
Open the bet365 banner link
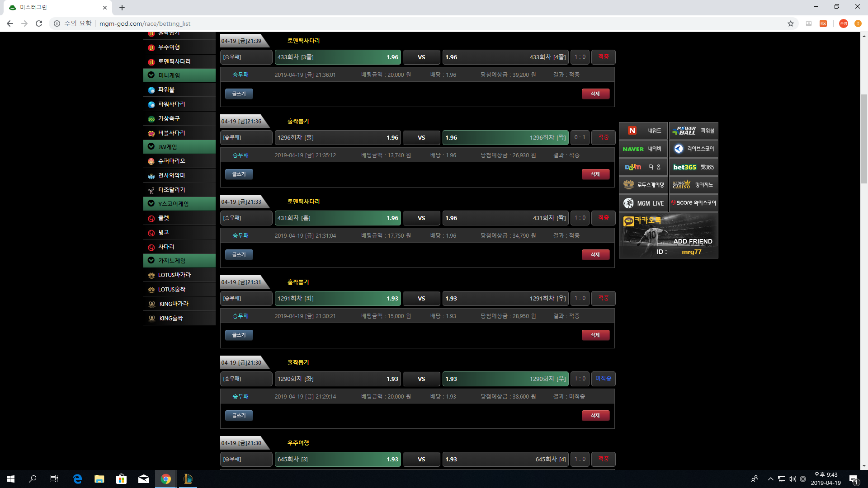coord(693,167)
